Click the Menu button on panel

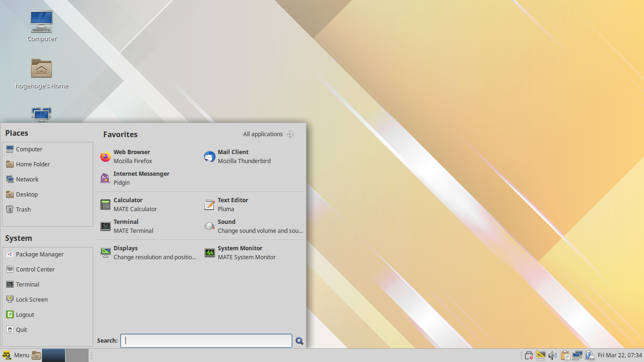click(x=16, y=355)
